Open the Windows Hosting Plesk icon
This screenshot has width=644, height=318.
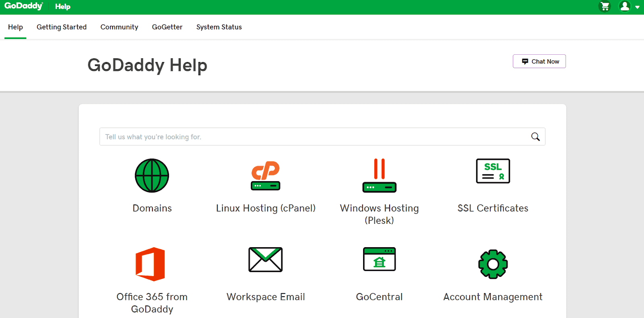(x=379, y=176)
